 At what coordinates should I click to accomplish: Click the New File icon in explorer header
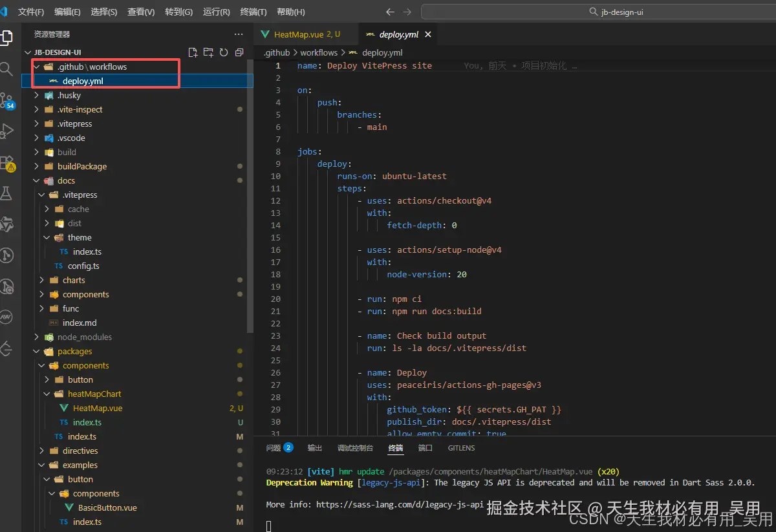192,52
